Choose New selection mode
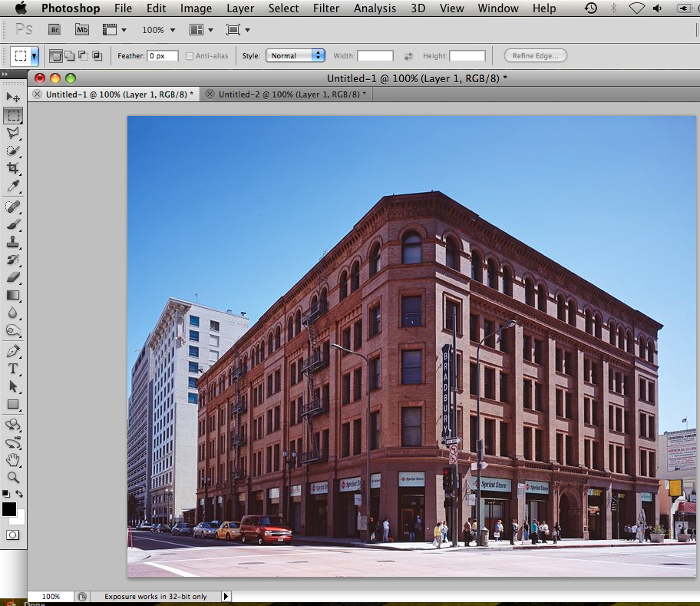 click(56, 56)
